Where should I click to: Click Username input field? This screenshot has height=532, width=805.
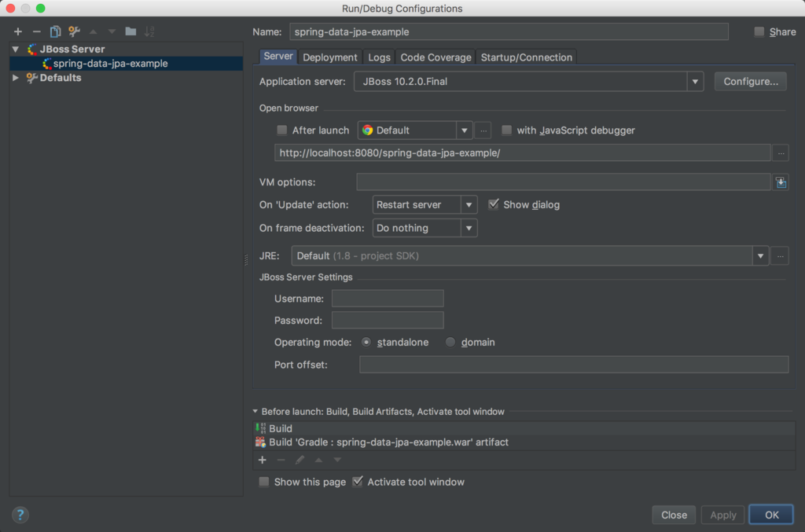388,299
